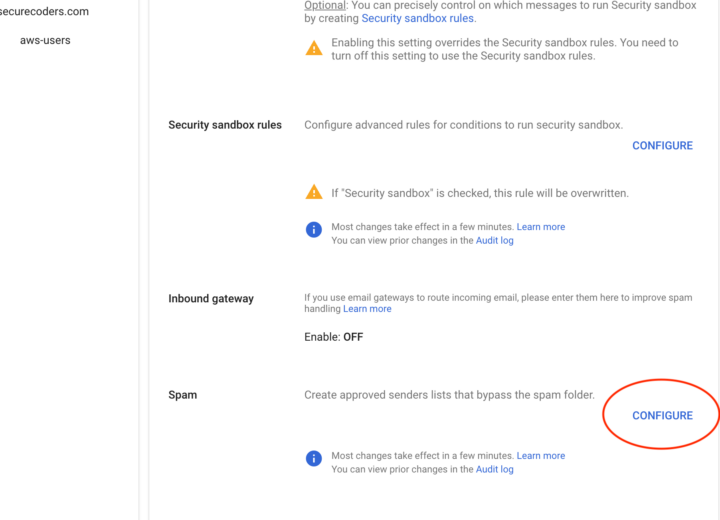Click the Inbound gateway "Enable: OFF" status
Image resolution: width=720 pixels, height=520 pixels.
pos(334,337)
